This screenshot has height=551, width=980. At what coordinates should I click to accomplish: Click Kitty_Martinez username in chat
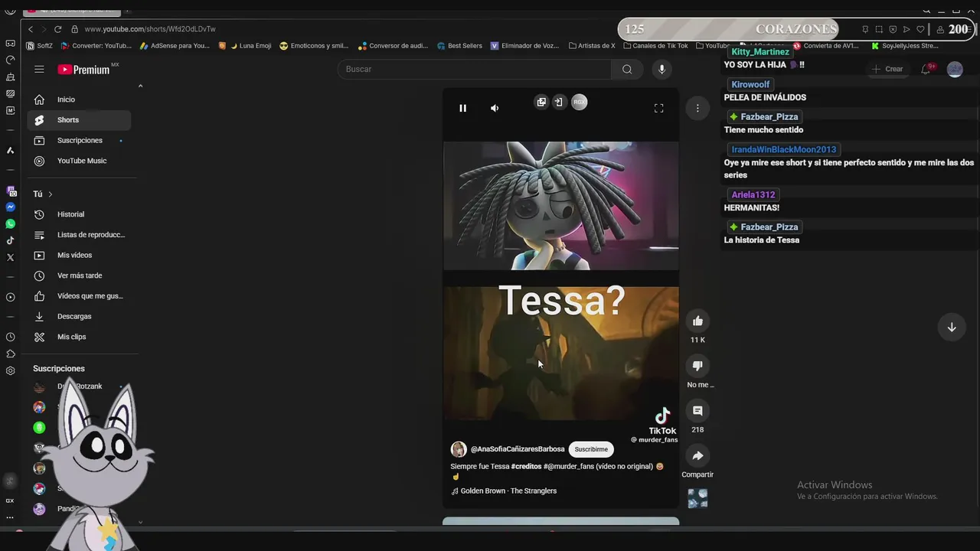pyautogui.click(x=760, y=52)
